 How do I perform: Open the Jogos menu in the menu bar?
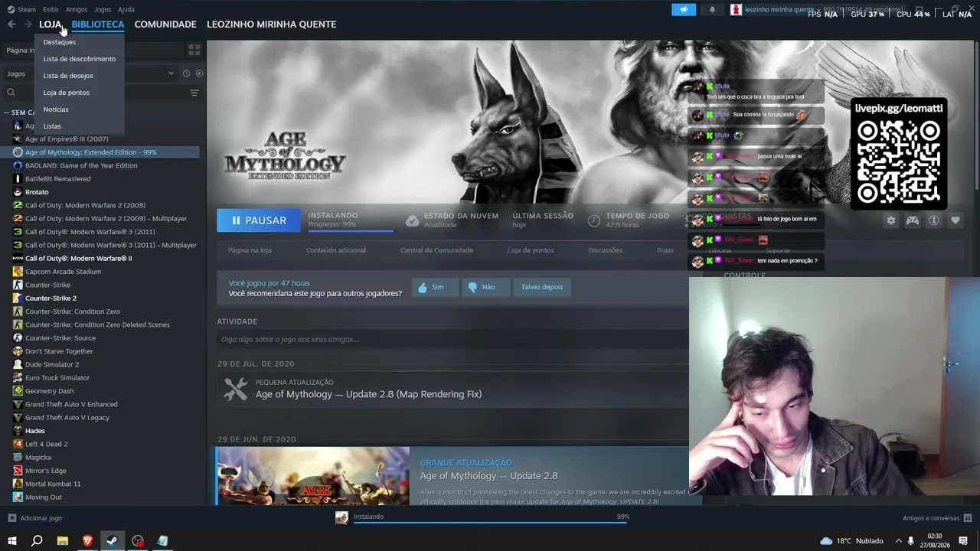point(103,9)
